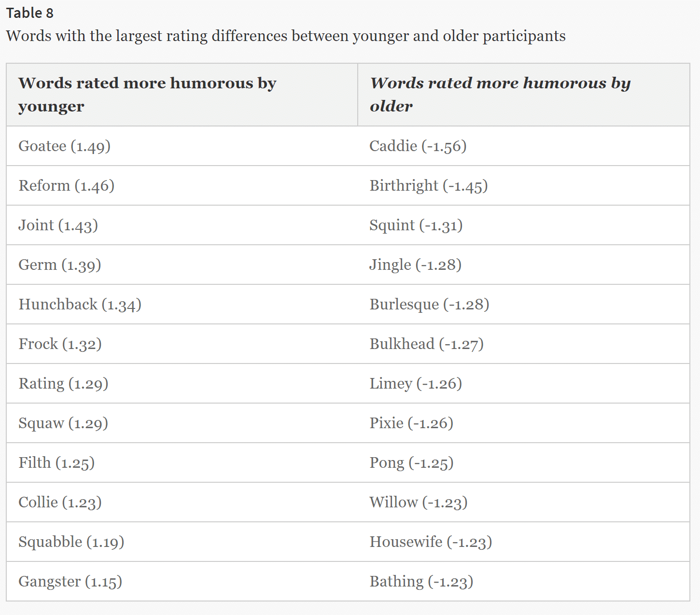Click the Burlesque (-1.28) cell

click(x=429, y=305)
